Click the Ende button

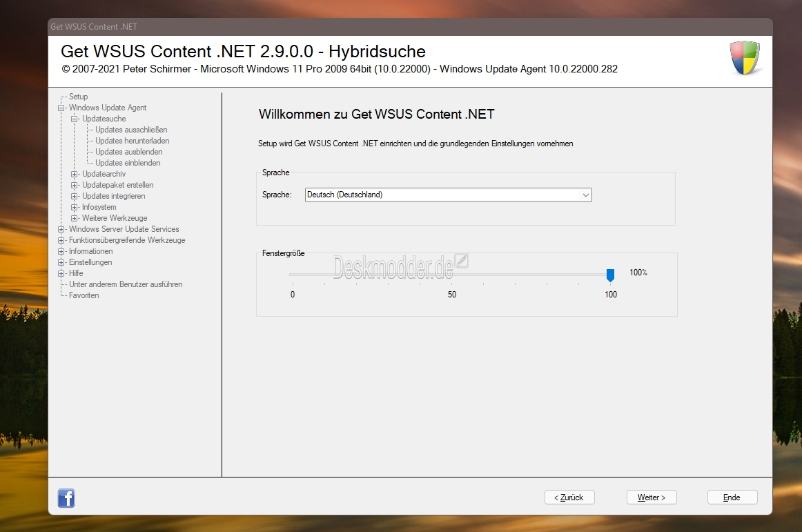pos(732,497)
